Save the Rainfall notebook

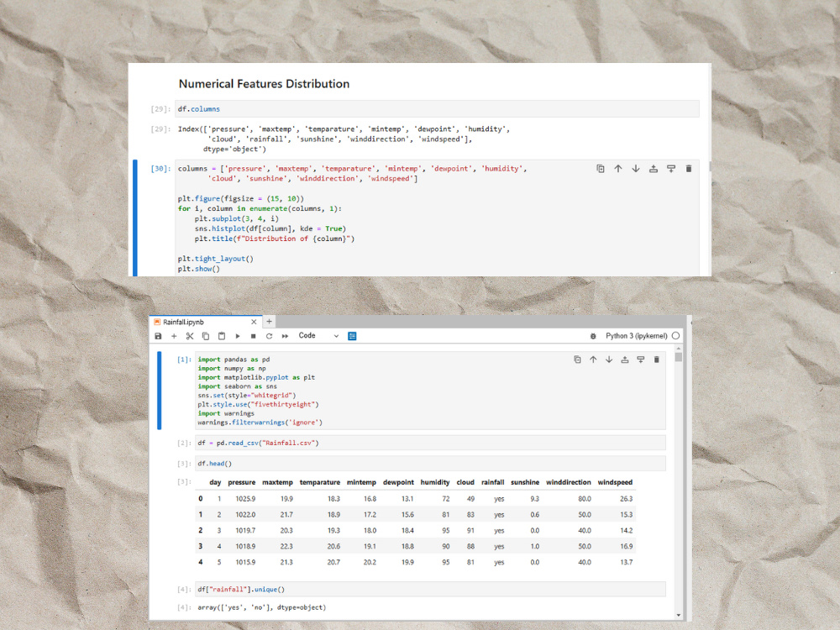coord(158,336)
